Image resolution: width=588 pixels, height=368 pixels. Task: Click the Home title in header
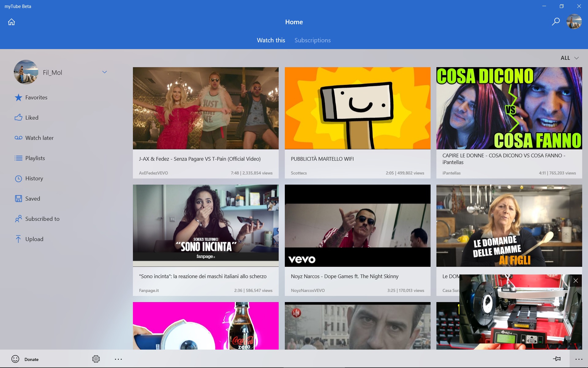294,22
